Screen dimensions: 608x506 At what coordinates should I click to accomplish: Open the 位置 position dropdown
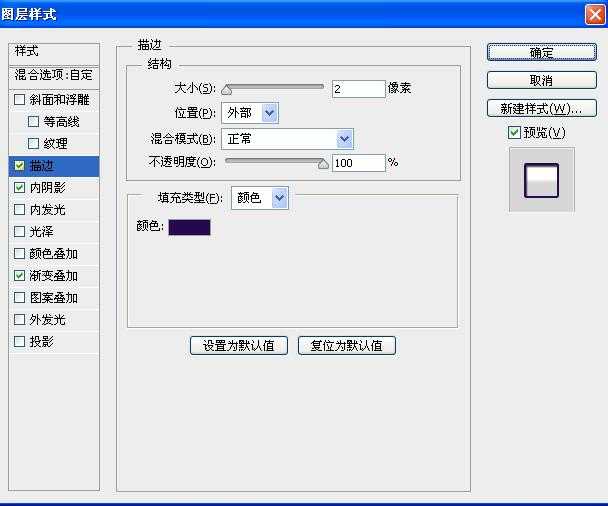[250, 114]
